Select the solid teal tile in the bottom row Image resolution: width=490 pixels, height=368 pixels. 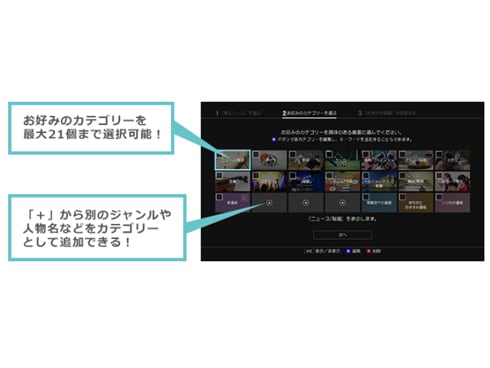(379, 203)
